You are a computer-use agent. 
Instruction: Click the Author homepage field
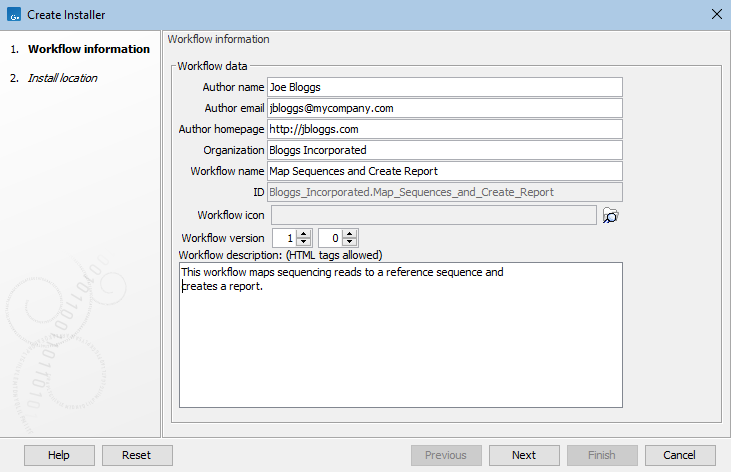[x=444, y=129]
